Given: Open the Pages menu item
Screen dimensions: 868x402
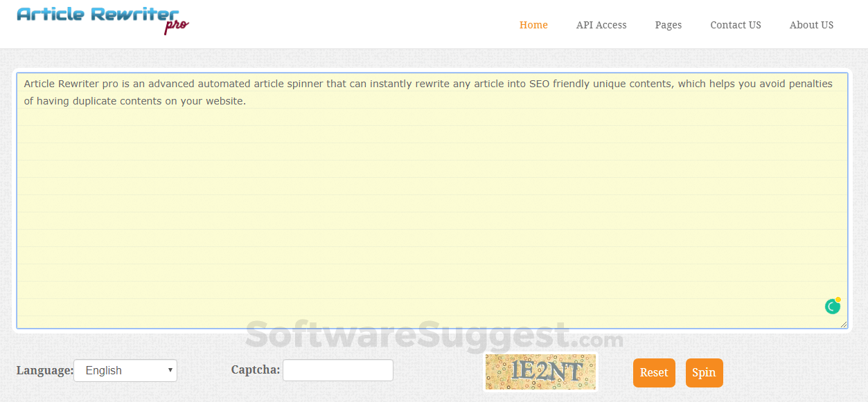Looking at the screenshot, I should 667,25.
